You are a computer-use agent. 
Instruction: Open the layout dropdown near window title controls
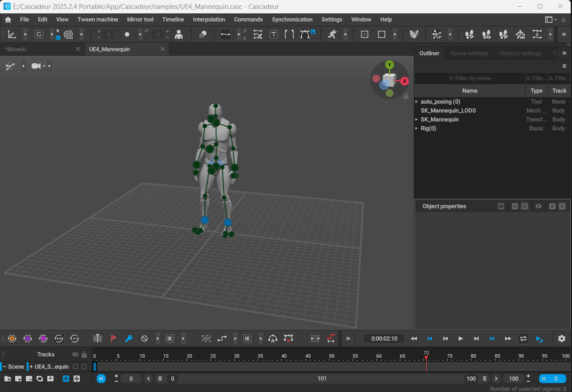coord(551,20)
